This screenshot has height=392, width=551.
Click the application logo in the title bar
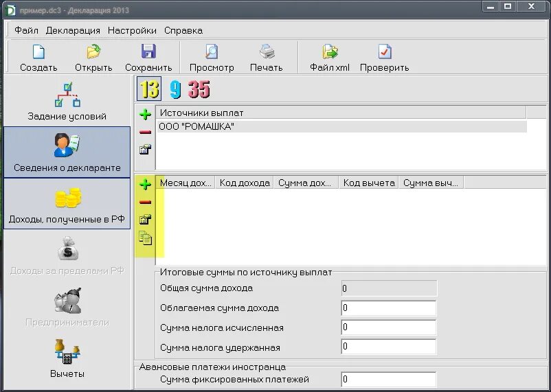click(10, 10)
